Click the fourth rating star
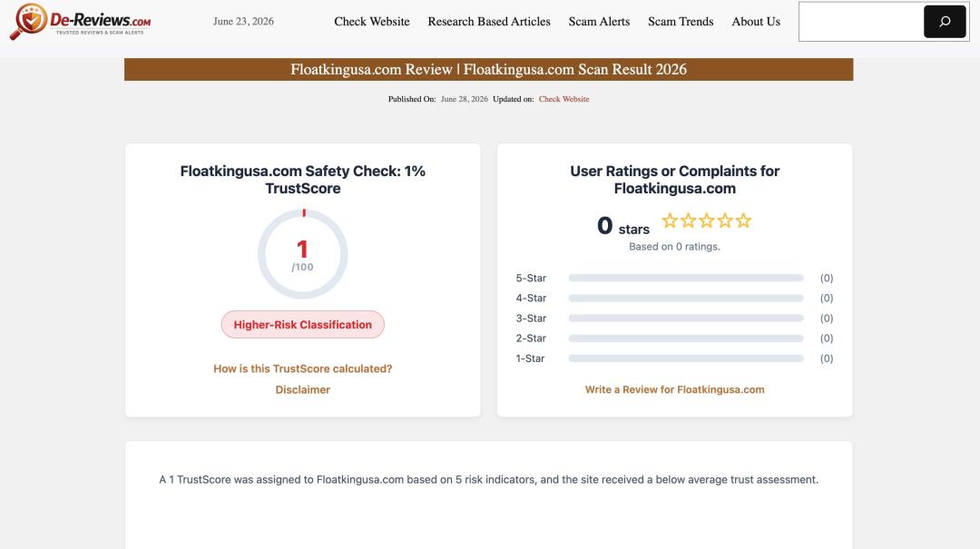This screenshot has height=549, width=980. click(x=725, y=221)
